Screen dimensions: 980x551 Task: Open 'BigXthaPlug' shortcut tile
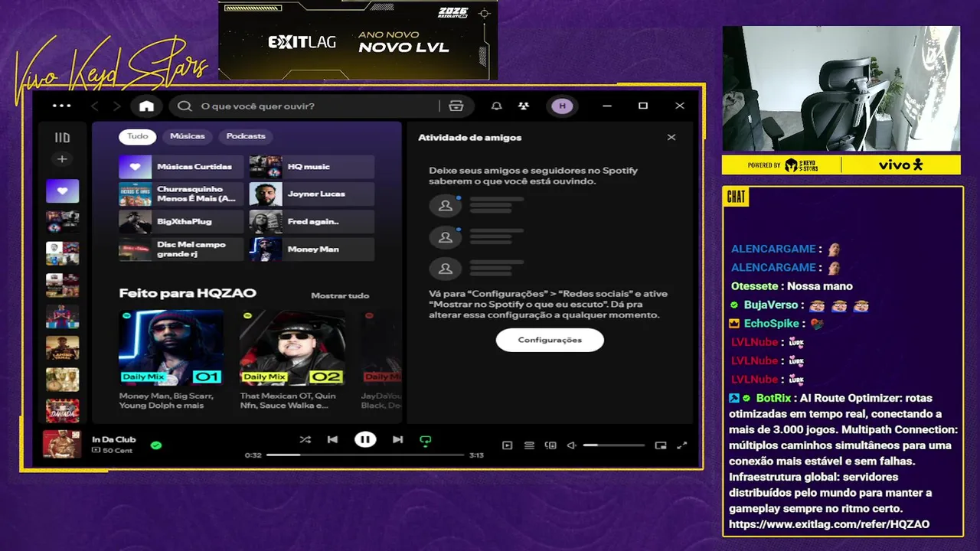(x=181, y=222)
